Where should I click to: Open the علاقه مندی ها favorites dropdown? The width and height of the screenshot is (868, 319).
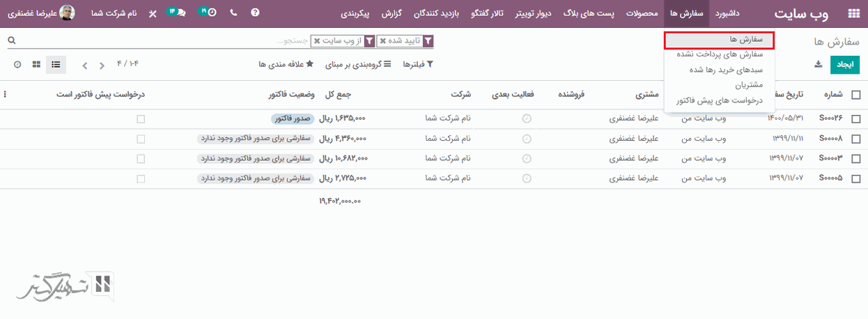click(286, 65)
